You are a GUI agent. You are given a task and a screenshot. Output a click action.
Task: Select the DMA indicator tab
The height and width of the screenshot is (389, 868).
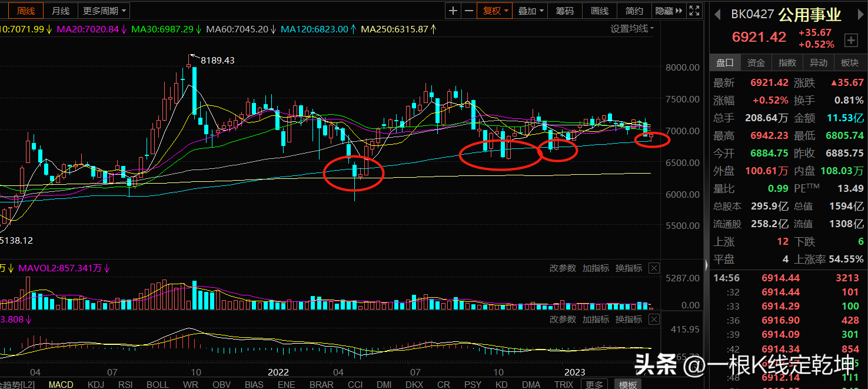531,384
